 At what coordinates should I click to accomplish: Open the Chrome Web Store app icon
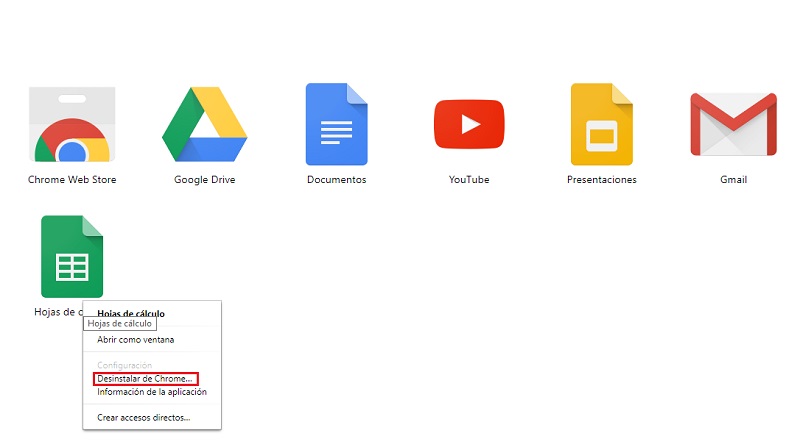click(72, 124)
